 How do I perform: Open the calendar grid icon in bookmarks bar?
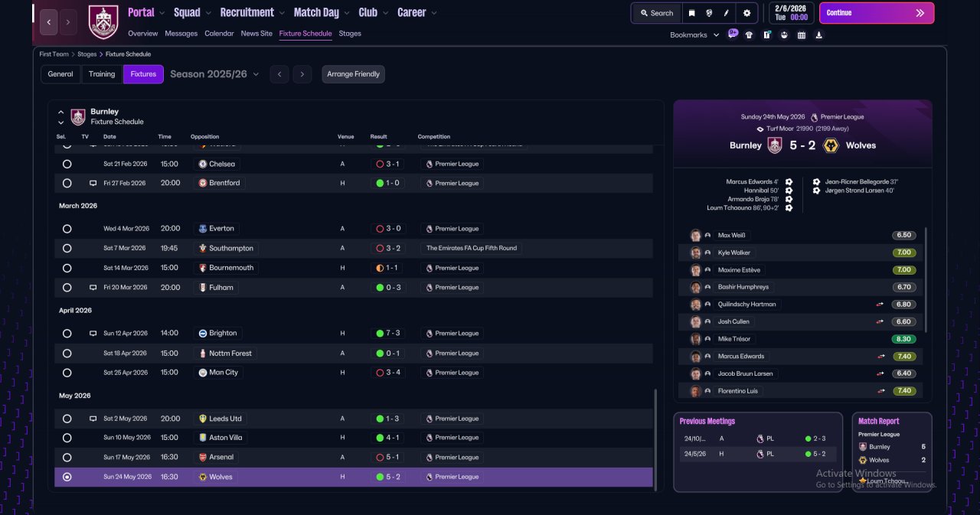(x=802, y=34)
